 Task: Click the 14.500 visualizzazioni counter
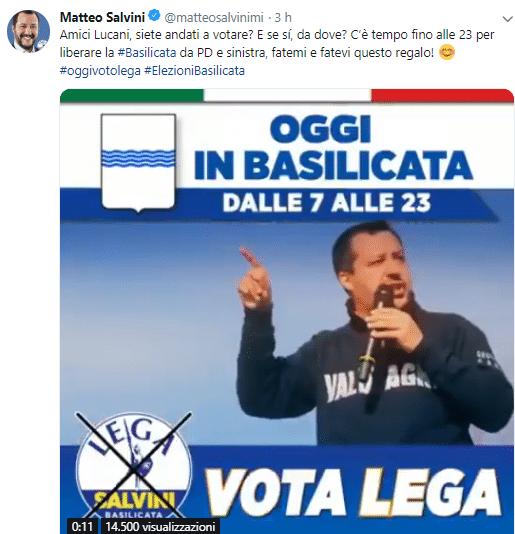pos(160,527)
